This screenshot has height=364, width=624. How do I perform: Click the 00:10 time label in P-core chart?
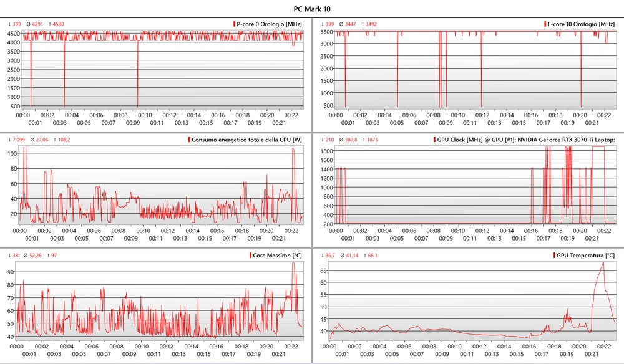144,115
